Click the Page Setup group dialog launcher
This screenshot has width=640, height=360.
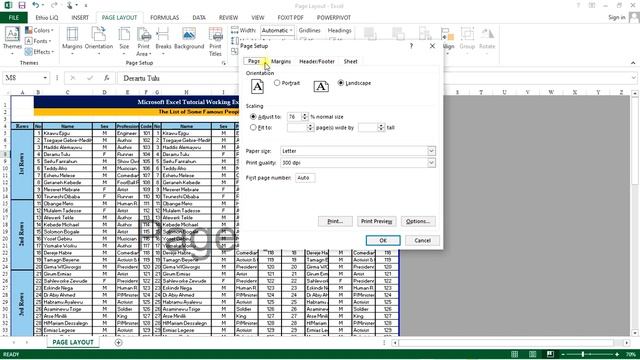224,63
